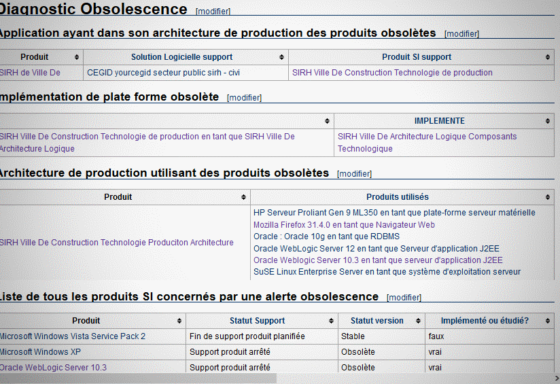Open link ending 'en tant que SIRH Ville De'
The width and height of the screenshot is (560, 384).
pyautogui.click(x=147, y=143)
